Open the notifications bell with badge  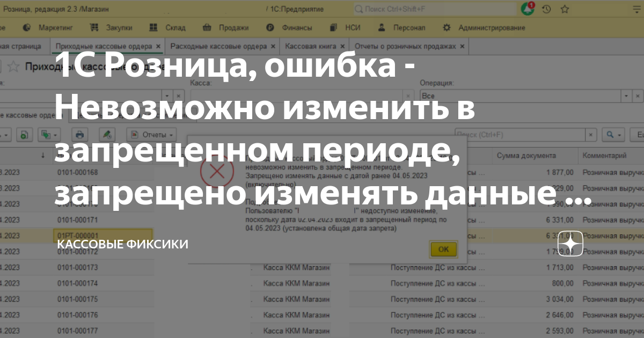click(528, 9)
